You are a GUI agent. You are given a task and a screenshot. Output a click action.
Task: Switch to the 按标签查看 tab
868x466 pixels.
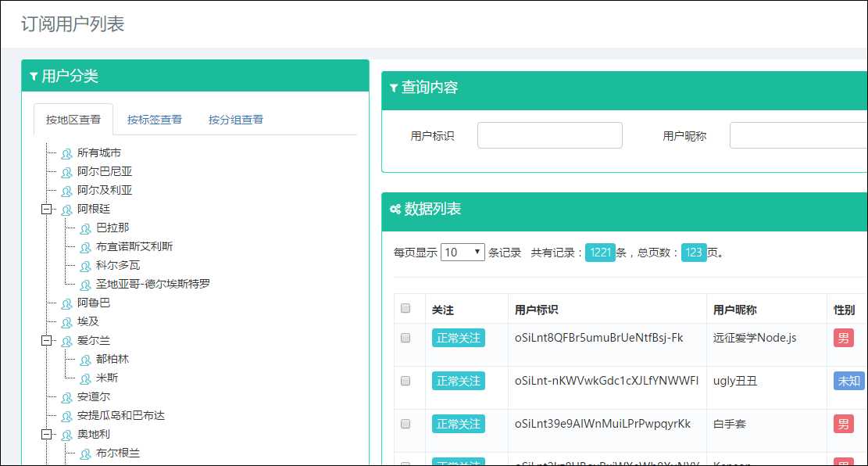point(155,120)
